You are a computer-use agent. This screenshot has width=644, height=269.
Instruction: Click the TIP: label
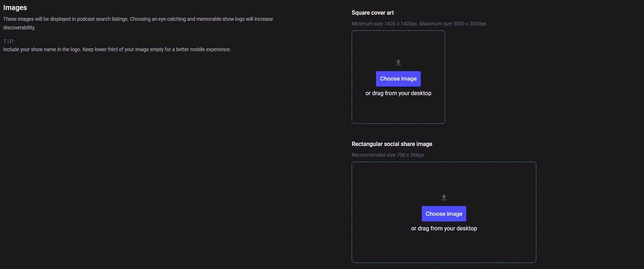coord(9,41)
